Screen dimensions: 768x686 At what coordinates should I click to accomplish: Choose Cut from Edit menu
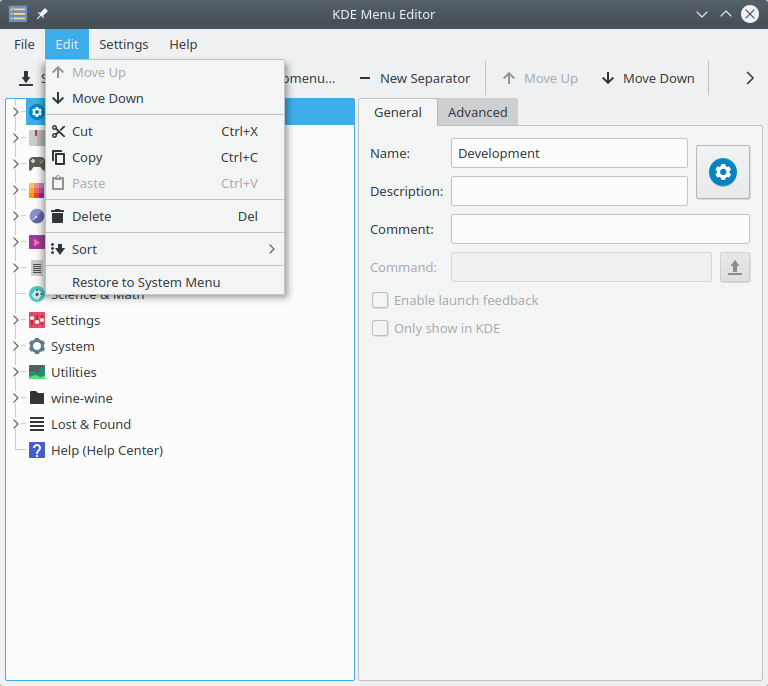165,131
